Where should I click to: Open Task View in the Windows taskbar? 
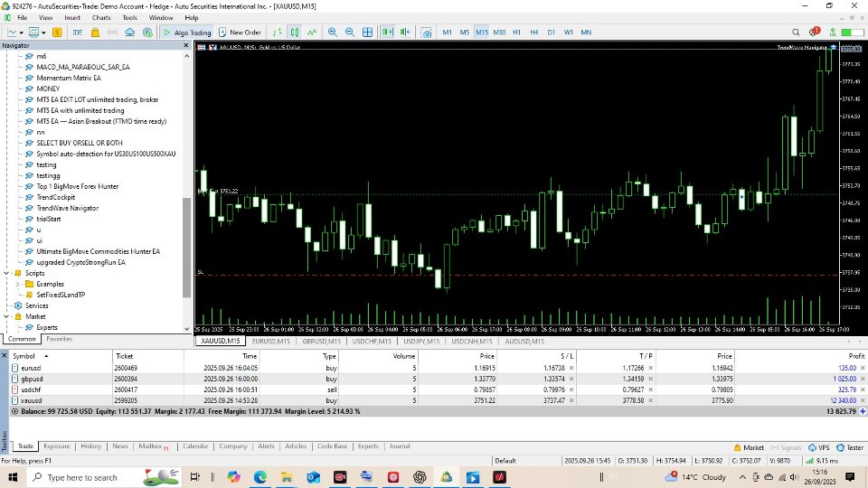pos(195,477)
